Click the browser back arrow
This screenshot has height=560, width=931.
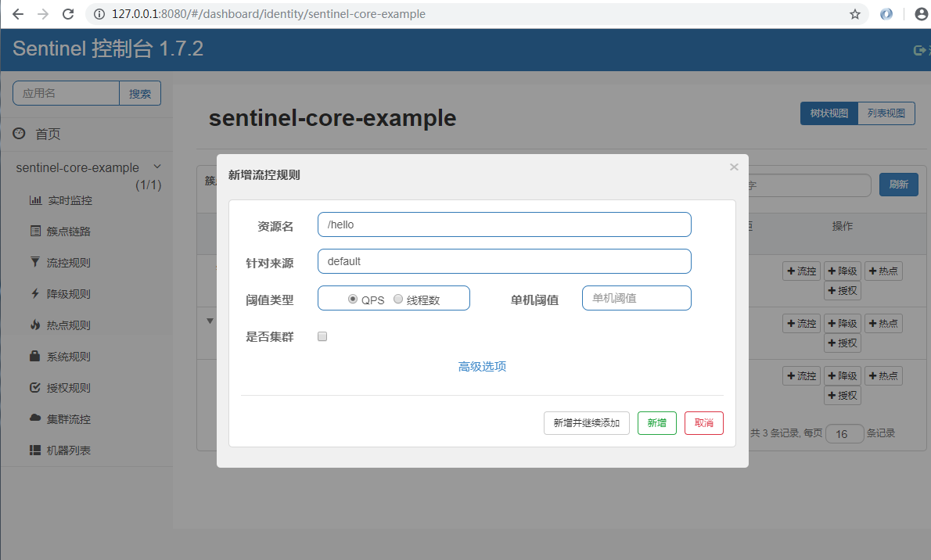click(x=18, y=13)
